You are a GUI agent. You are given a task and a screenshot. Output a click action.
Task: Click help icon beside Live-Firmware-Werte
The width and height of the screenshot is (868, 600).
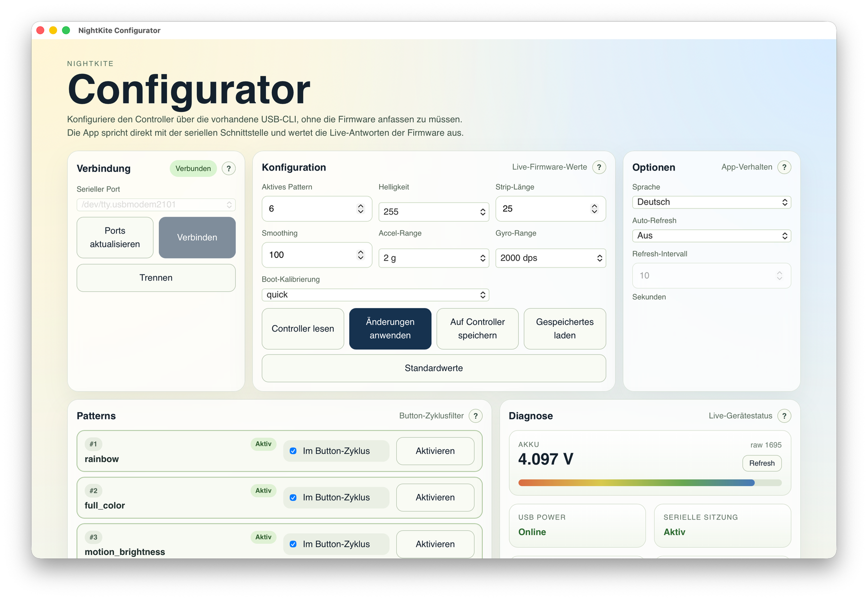click(599, 167)
